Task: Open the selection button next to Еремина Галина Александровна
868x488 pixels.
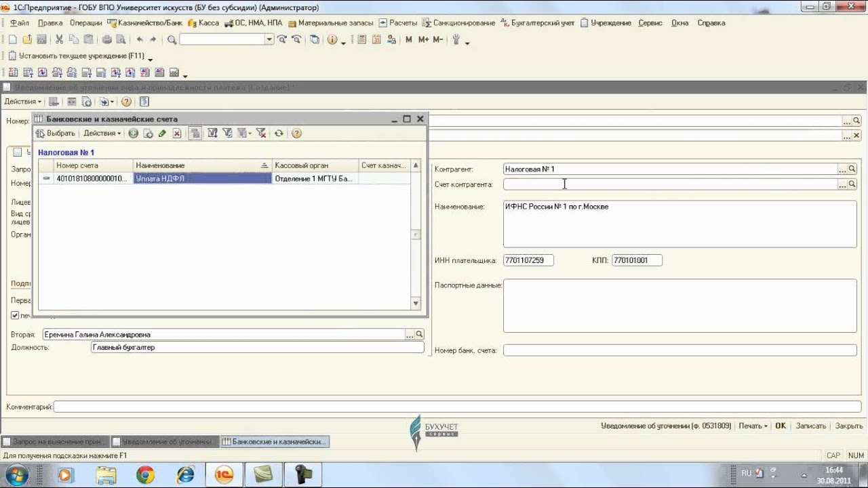Action: point(410,334)
